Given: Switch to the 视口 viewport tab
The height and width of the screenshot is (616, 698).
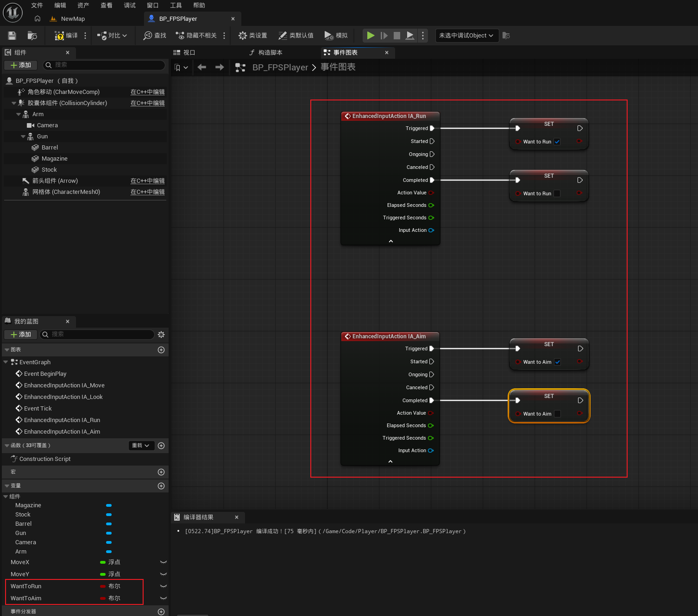Looking at the screenshot, I should coord(189,53).
